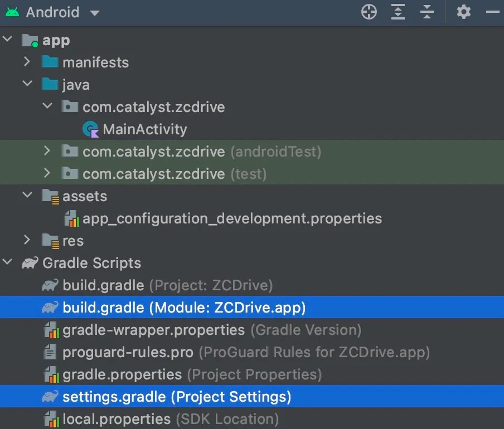The width and height of the screenshot is (504, 429).
Task: Click the manifests folder icon
Action: (50, 62)
